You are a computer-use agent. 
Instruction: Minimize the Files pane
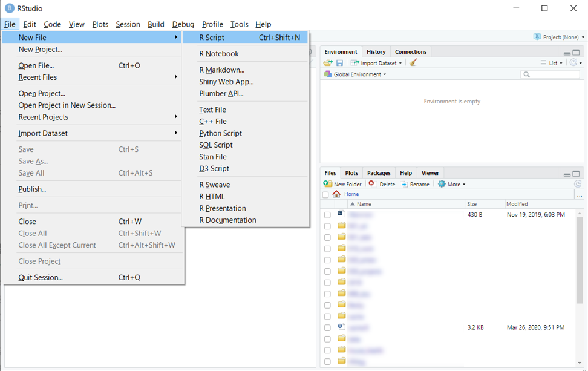click(x=567, y=174)
